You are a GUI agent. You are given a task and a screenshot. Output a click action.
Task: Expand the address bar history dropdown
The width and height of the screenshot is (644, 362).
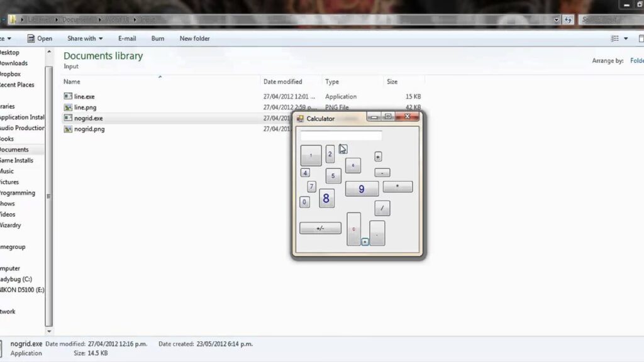coord(557,19)
